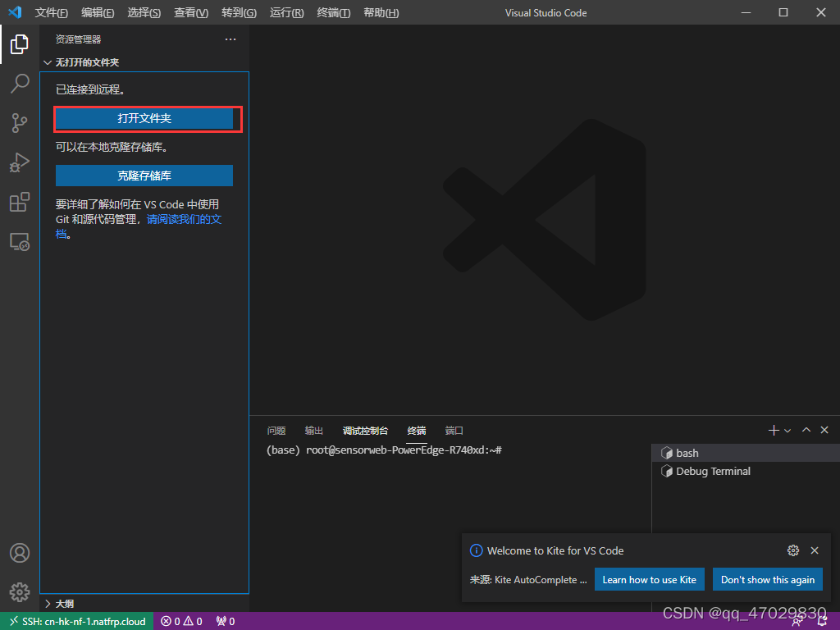Open the Search view icon
840x630 pixels.
pos(20,84)
